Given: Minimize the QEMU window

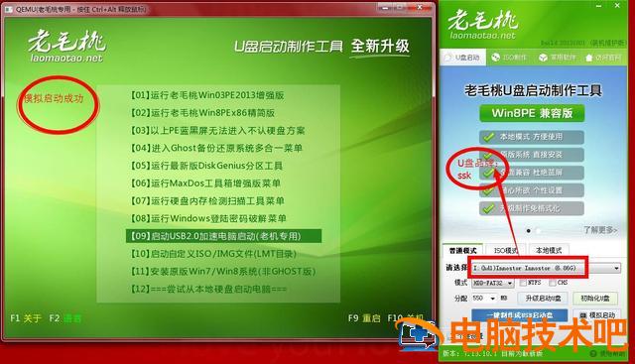Looking at the screenshot, I should (x=385, y=7).
